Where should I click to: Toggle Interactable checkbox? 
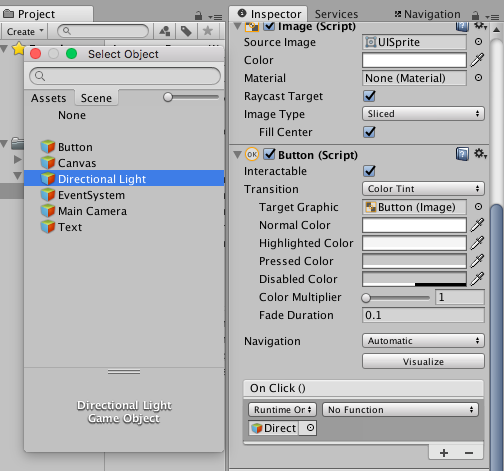click(369, 171)
